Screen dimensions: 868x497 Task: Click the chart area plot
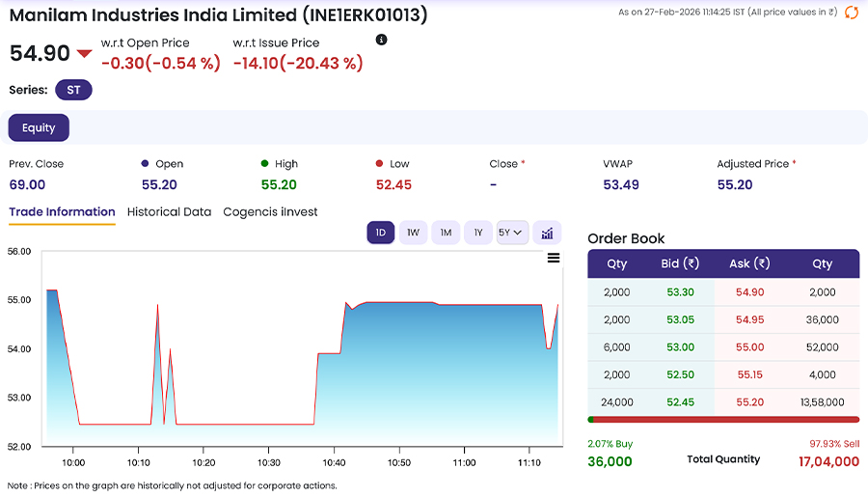coord(302,349)
